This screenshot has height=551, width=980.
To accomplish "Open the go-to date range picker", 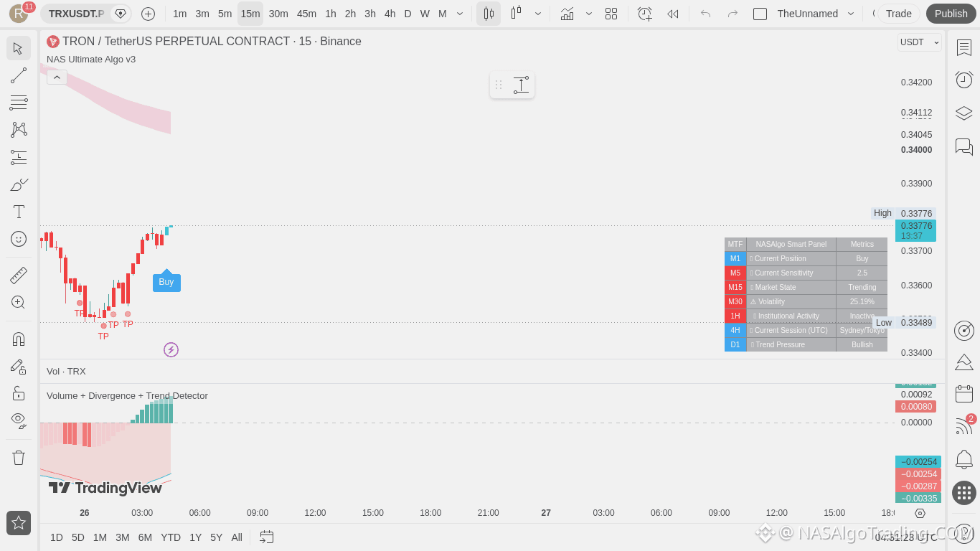I will pos(267,537).
